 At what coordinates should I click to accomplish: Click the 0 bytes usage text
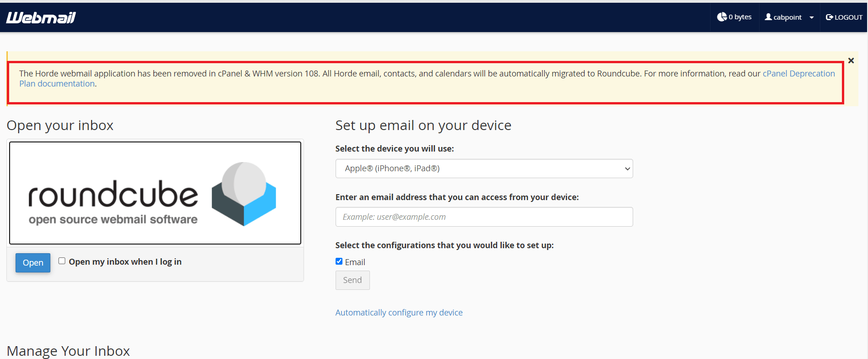(740, 17)
